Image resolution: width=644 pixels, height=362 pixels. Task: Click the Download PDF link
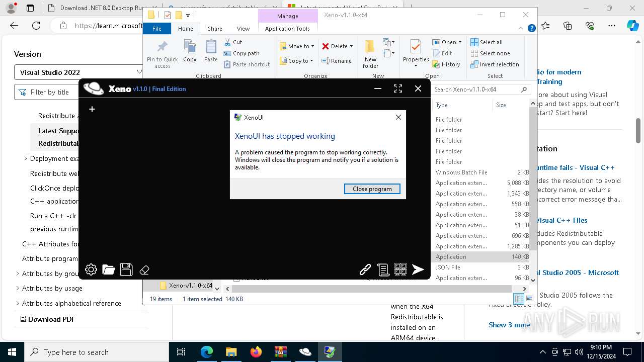[x=47, y=319]
